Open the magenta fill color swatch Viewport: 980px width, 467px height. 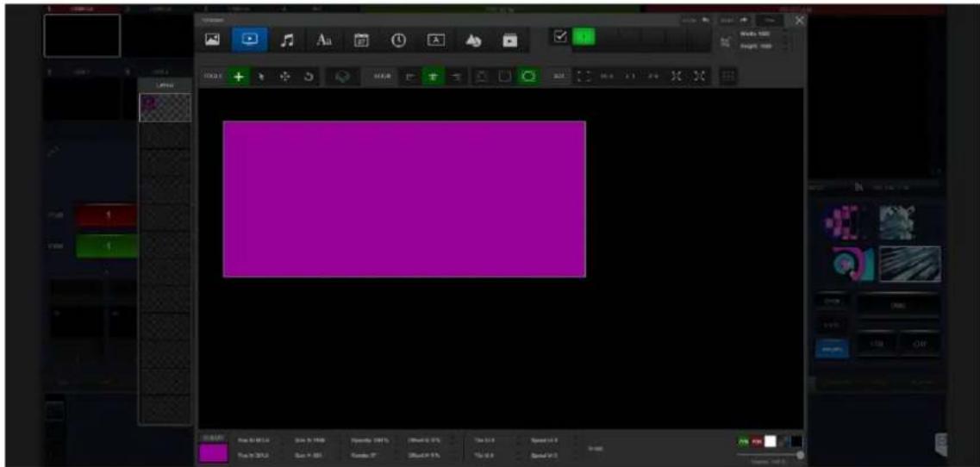213,452
